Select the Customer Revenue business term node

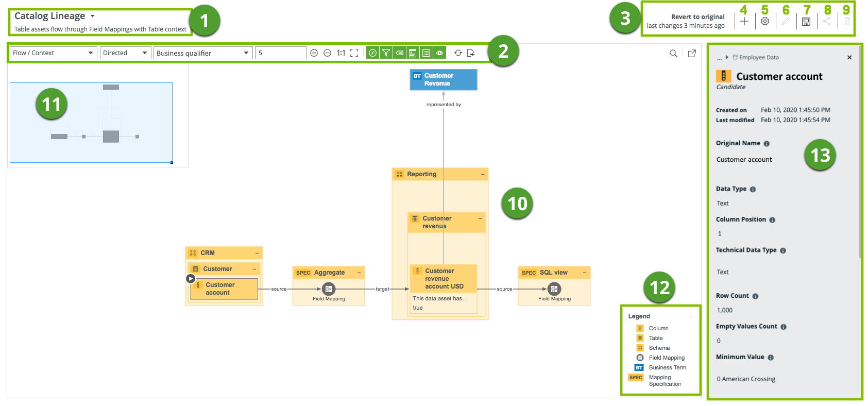click(x=443, y=80)
